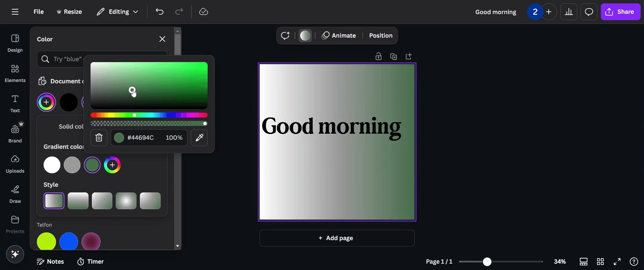Screen dimensions: 644x270
Task: Open user avatar numbered 2
Action: (535, 12)
